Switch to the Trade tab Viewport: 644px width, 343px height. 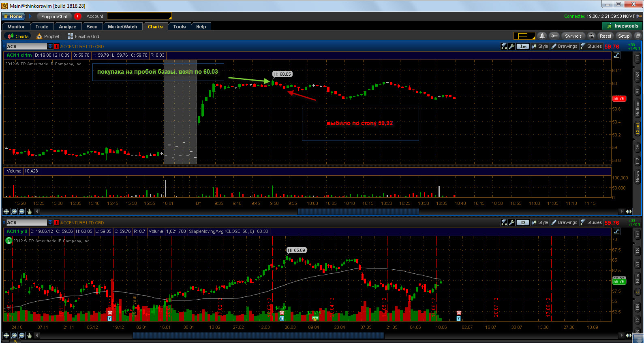[x=42, y=27]
